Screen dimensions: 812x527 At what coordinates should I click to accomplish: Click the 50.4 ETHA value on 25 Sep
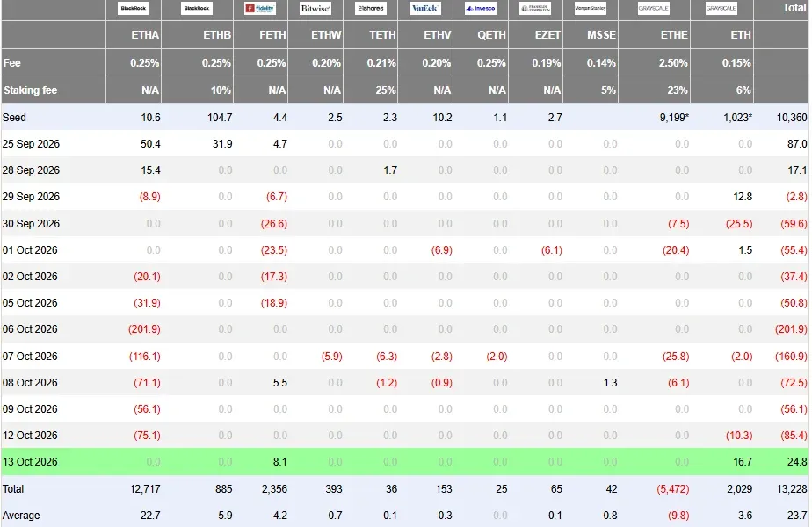tap(150, 144)
